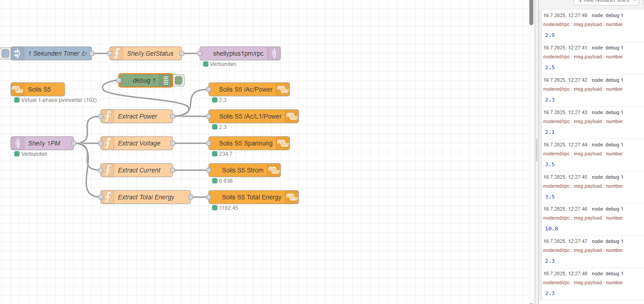
Task: Click the debug payload value 10.8
Action: pyautogui.click(x=551, y=229)
